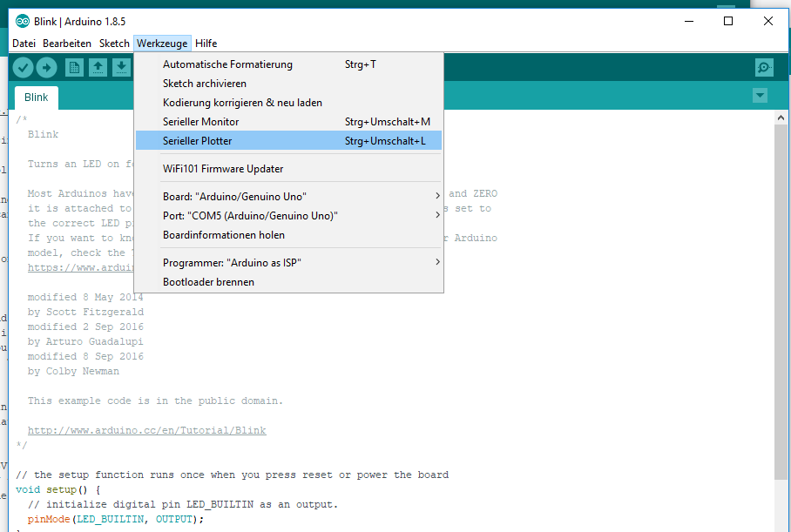Open the Bearbeiten menu
The image size is (791, 532).
67,44
